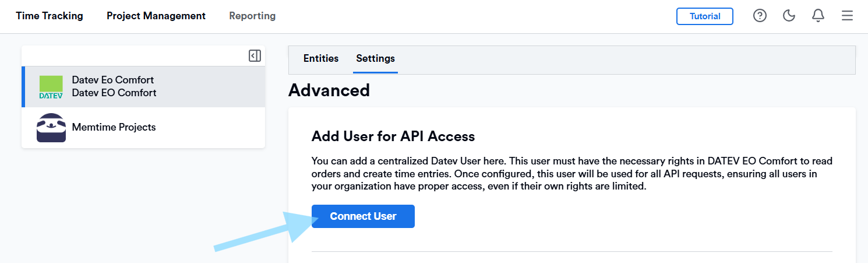The height and width of the screenshot is (263, 868).
Task: Toggle dark mode with the moon icon
Action: (789, 16)
